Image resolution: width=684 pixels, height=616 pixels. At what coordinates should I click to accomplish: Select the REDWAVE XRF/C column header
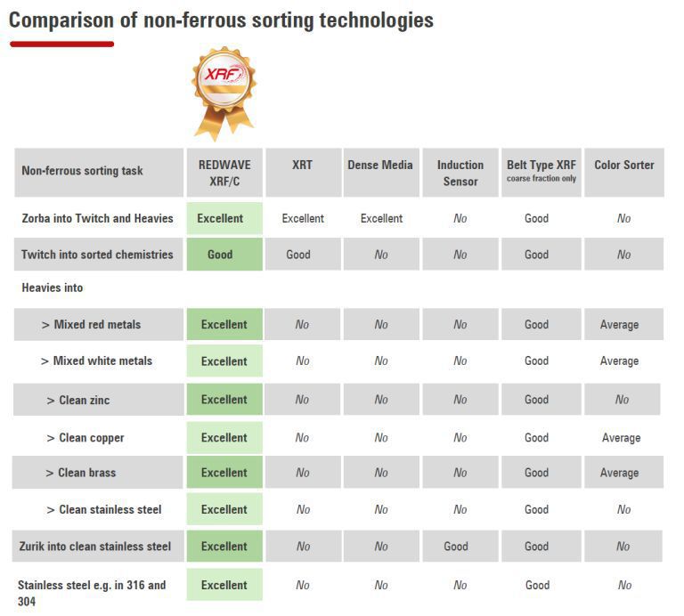[x=224, y=173]
